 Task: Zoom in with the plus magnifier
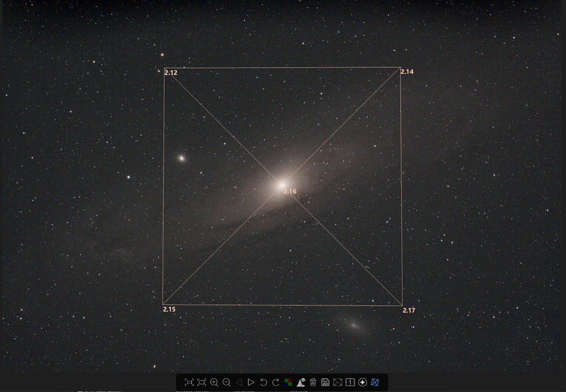click(x=214, y=382)
